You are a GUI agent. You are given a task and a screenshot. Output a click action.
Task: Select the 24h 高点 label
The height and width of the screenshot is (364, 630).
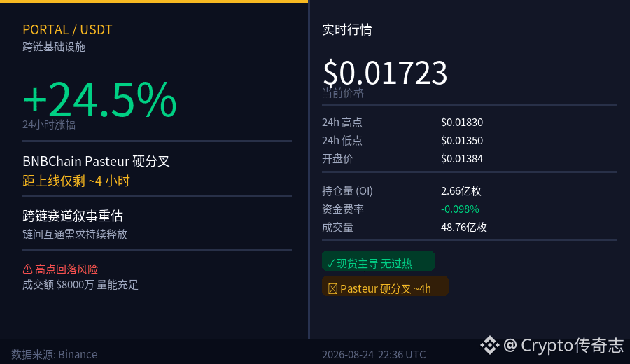tap(342, 122)
